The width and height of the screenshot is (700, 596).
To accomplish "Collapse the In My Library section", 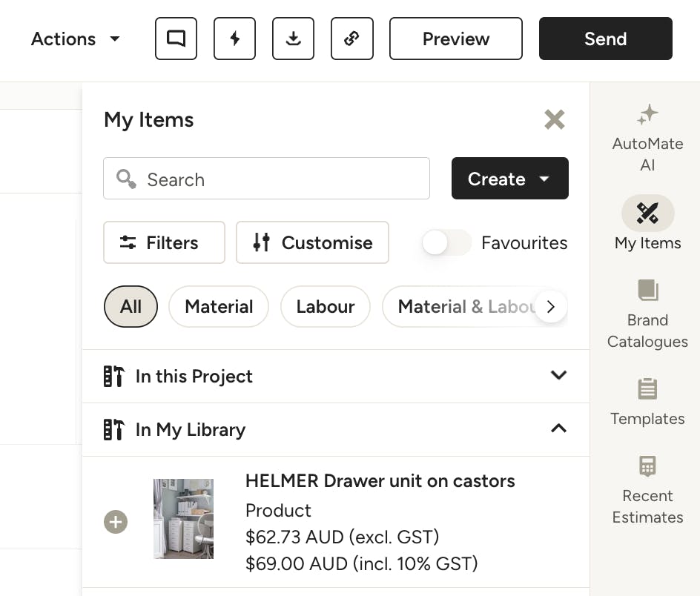I will pos(558,429).
